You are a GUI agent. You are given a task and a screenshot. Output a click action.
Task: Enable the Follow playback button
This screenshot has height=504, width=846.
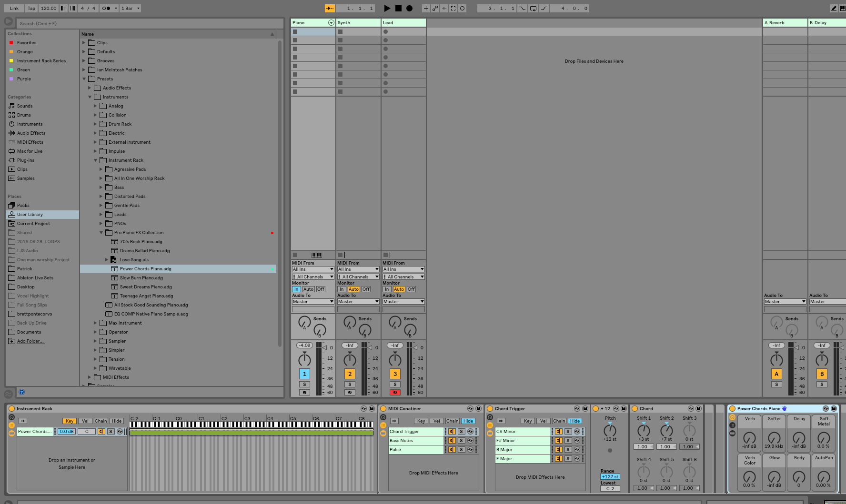coord(330,8)
